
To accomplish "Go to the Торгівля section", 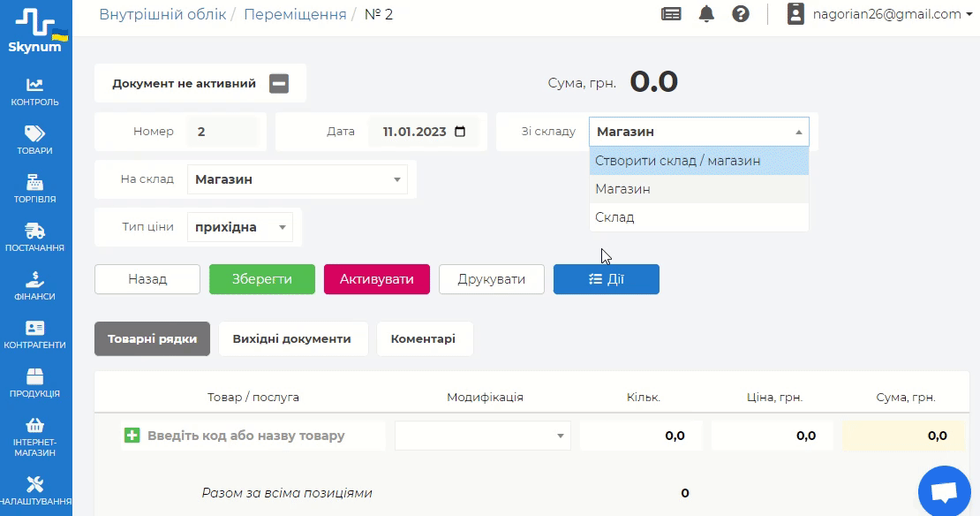I will [x=35, y=188].
